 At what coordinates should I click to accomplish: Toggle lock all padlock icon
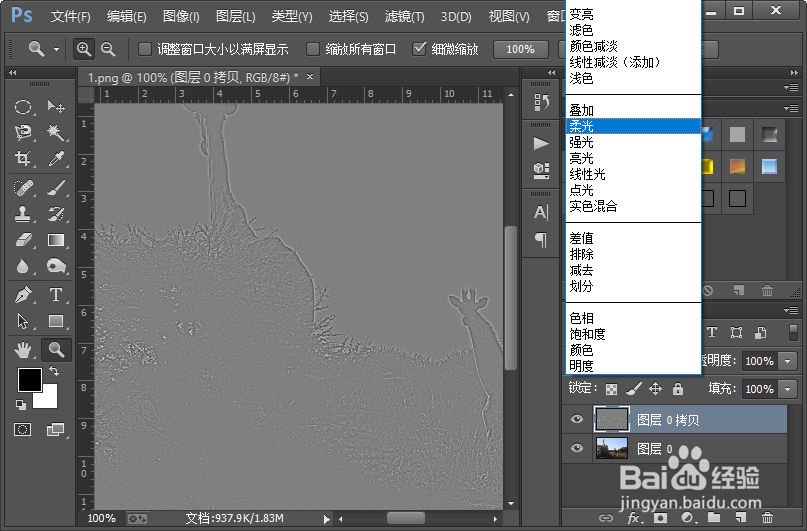[678, 388]
